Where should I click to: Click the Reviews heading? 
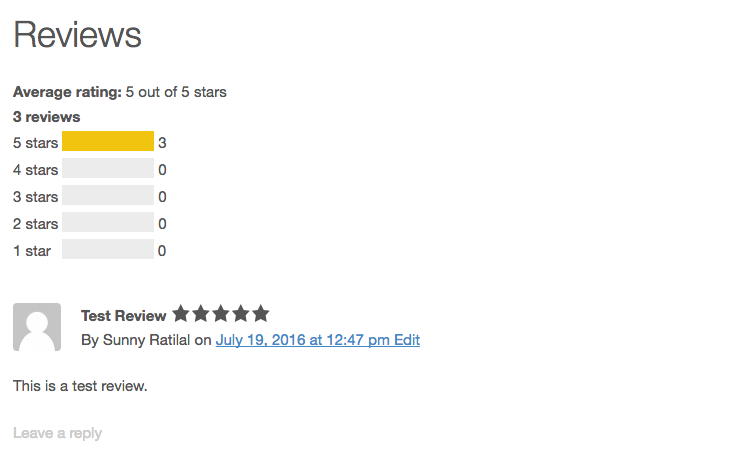point(77,36)
